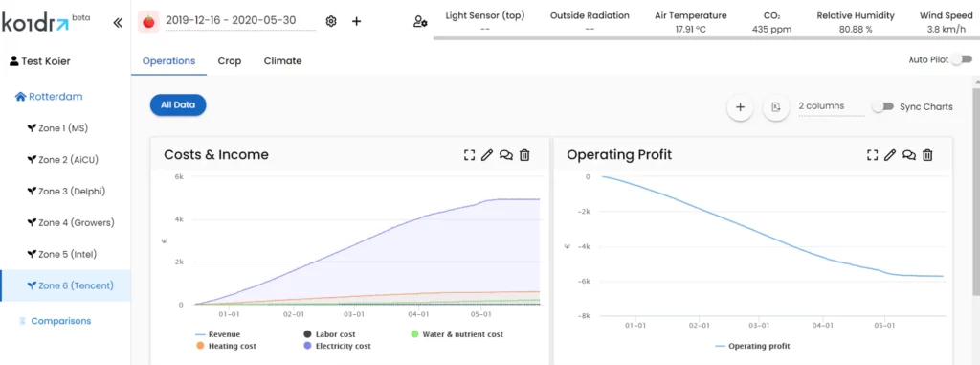
Task: Click the All Data button
Action: [178, 105]
